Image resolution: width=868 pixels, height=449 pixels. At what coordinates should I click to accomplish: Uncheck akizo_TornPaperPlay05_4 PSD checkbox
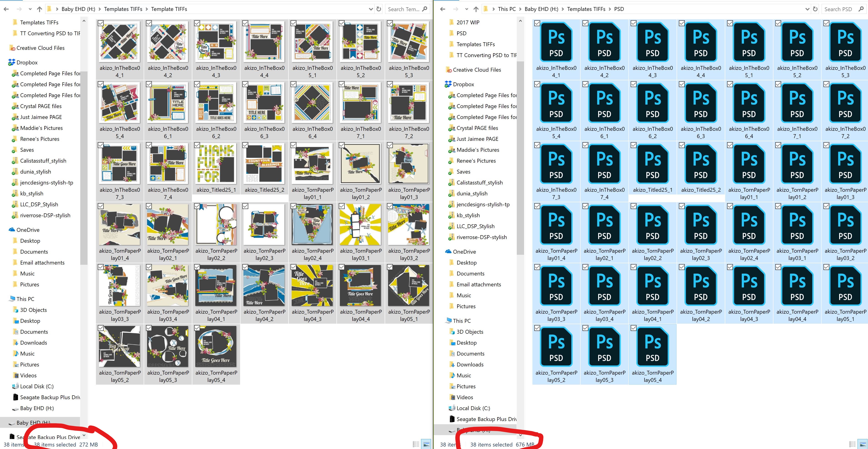pyautogui.click(x=633, y=328)
